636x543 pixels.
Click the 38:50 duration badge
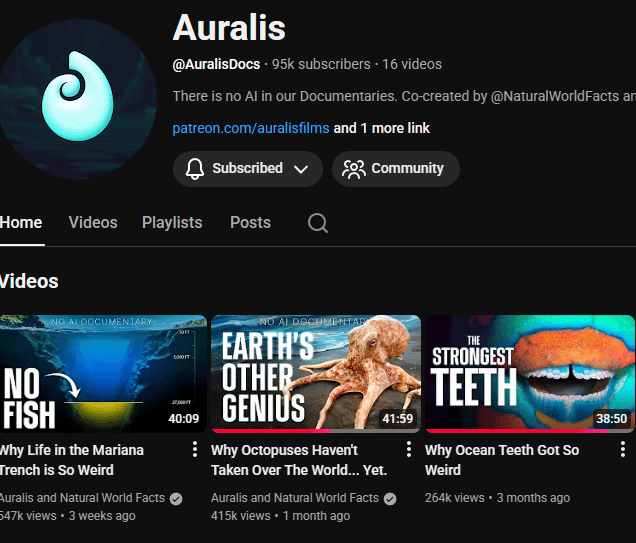[612, 419]
